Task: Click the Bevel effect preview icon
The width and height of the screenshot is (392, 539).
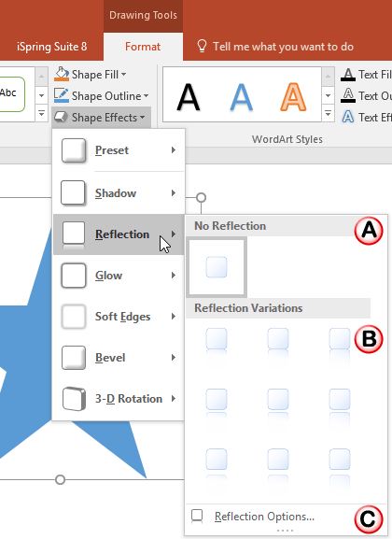Action: 74,358
